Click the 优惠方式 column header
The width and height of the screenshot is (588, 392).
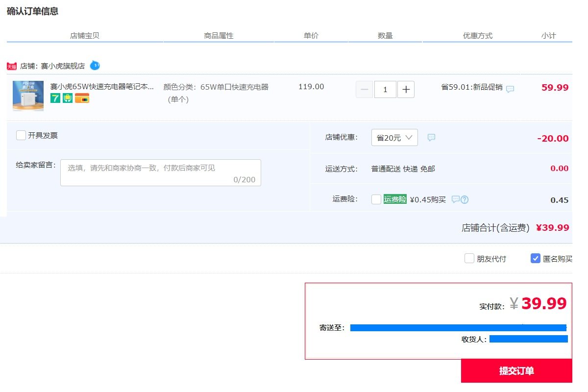(x=478, y=36)
